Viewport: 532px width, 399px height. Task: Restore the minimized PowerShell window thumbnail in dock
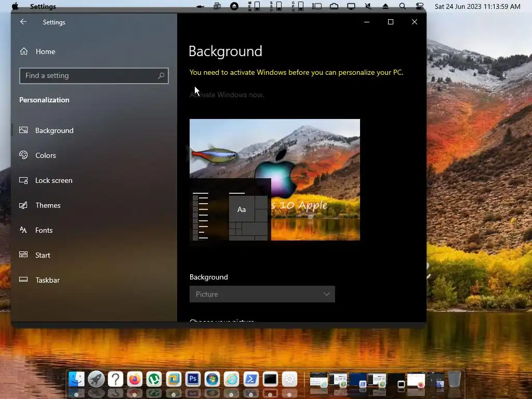point(357,380)
